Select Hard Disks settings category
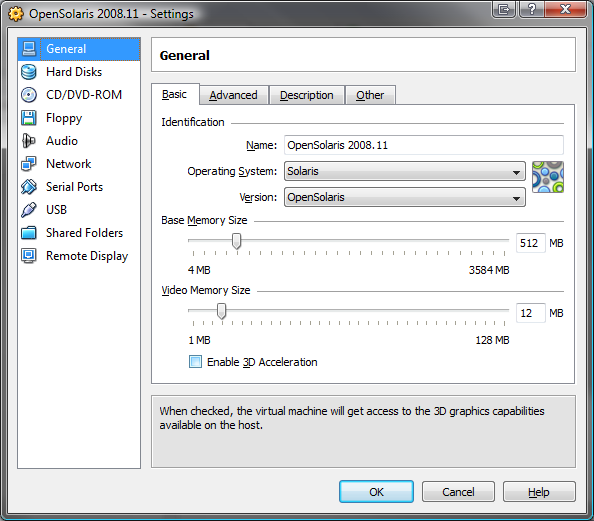The image size is (594, 521). click(x=79, y=72)
